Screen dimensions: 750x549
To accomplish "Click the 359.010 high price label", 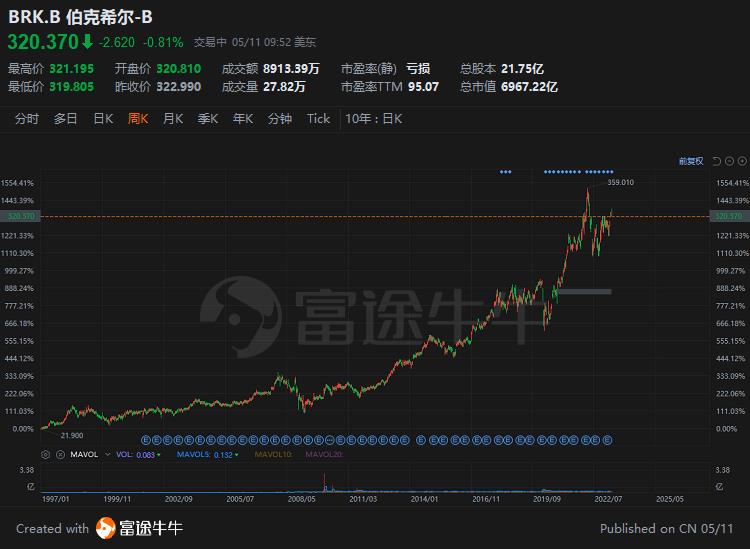I will (x=620, y=182).
